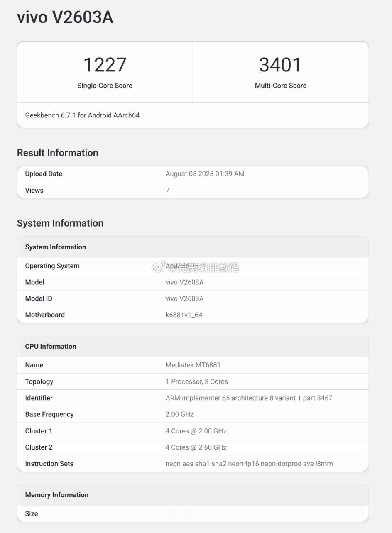This screenshot has height=533, width=392.
Task: Select 4 Cores @ 2.00 GHz value
Action: [196, 431]
